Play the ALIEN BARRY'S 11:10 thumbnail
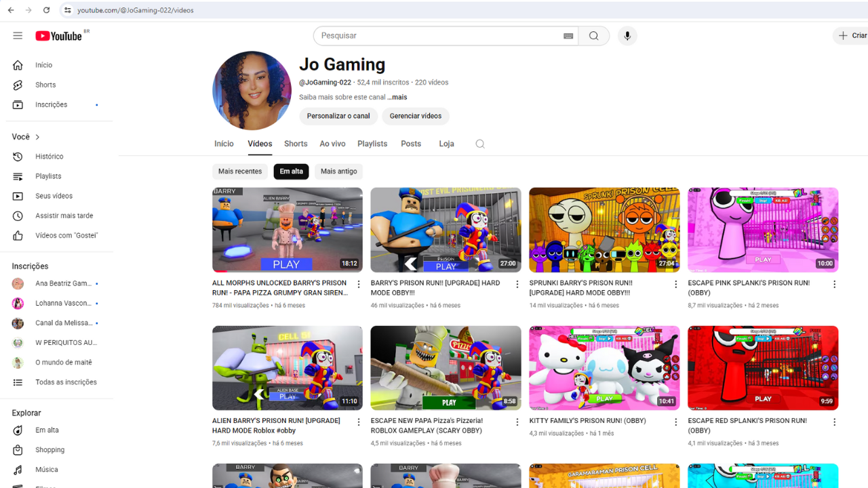The width and height of the screenshot is (868, 488). point(288,368)
